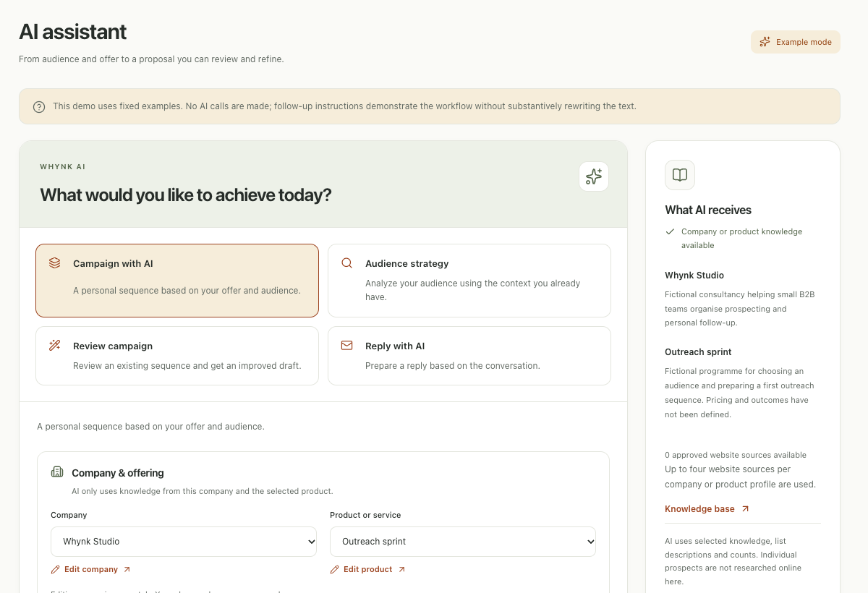
Task: Click the magnifier icon on Audience strategy
Action: tap(347, 263)
